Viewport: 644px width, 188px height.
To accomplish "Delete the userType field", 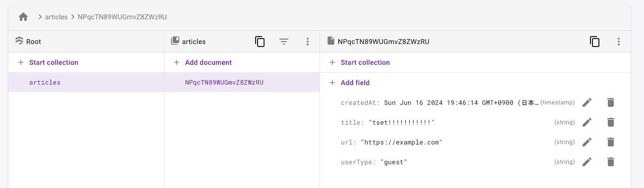I will pos(611,162).
